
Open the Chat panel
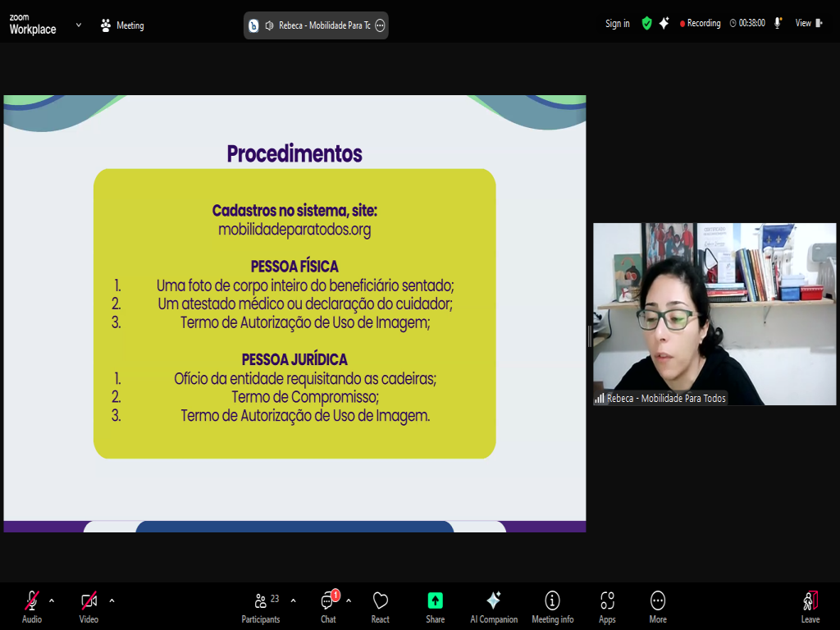[328, 605]
